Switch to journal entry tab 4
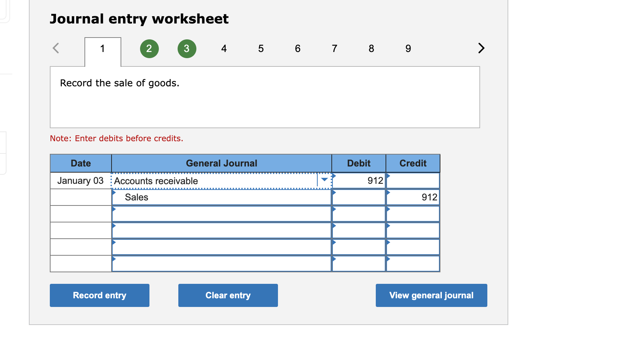Image resolution: width=644 pixels, height=338 pixels. (224, 48)
